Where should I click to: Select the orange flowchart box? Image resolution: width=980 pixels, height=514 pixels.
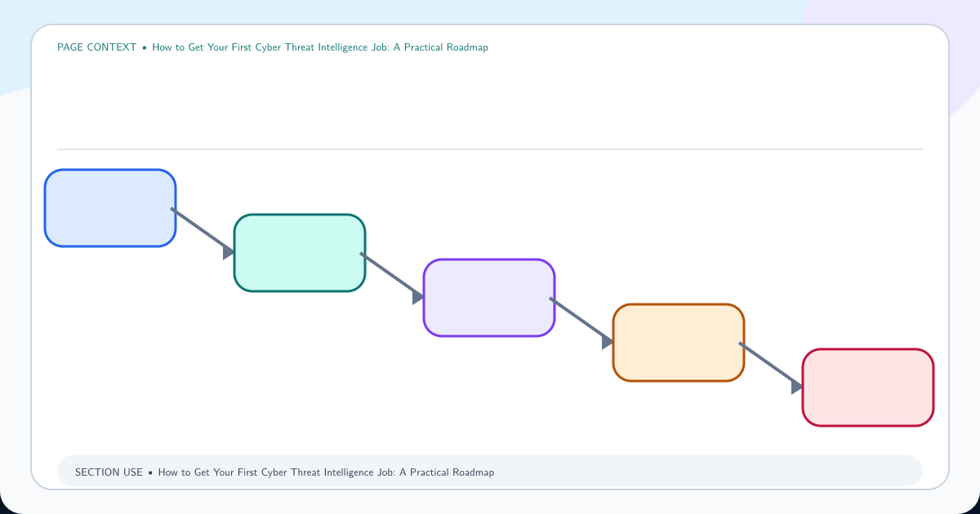coord(679,343)
